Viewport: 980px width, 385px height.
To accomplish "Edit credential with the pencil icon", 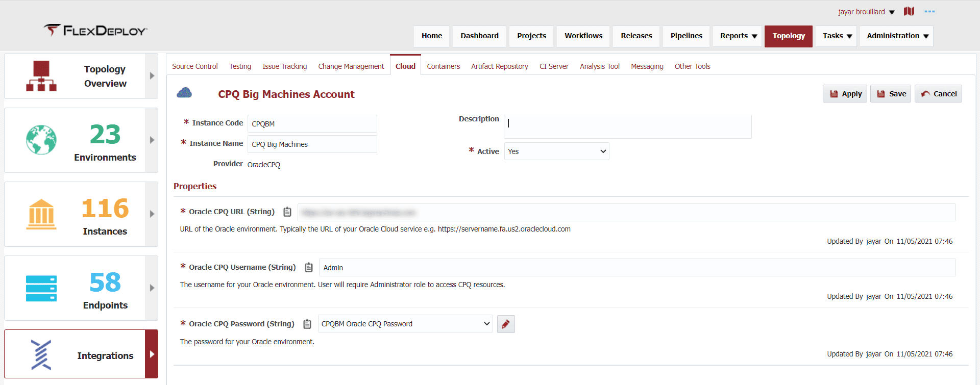I will coord(506,324).
